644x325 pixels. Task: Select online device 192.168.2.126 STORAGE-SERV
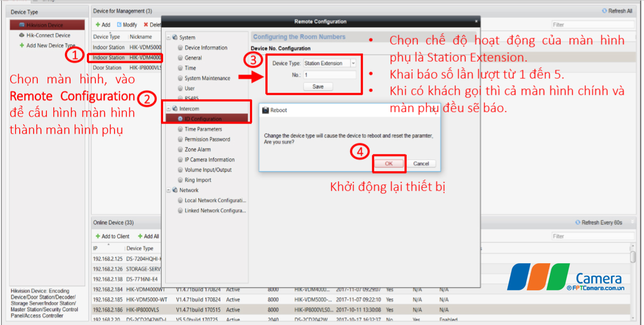pyautogui.click(x=127, y=269)
